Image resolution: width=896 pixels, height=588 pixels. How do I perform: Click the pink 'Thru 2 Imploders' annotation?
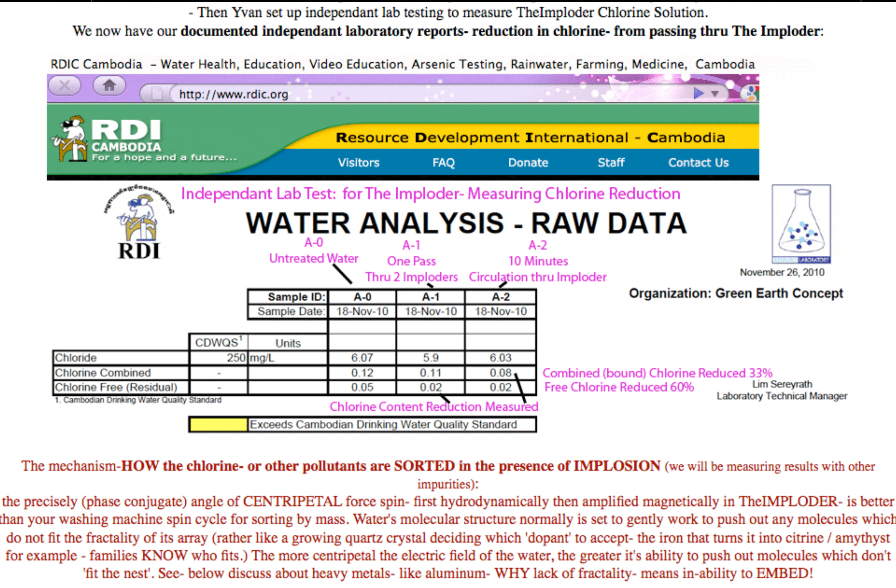[x=412, y=277]
